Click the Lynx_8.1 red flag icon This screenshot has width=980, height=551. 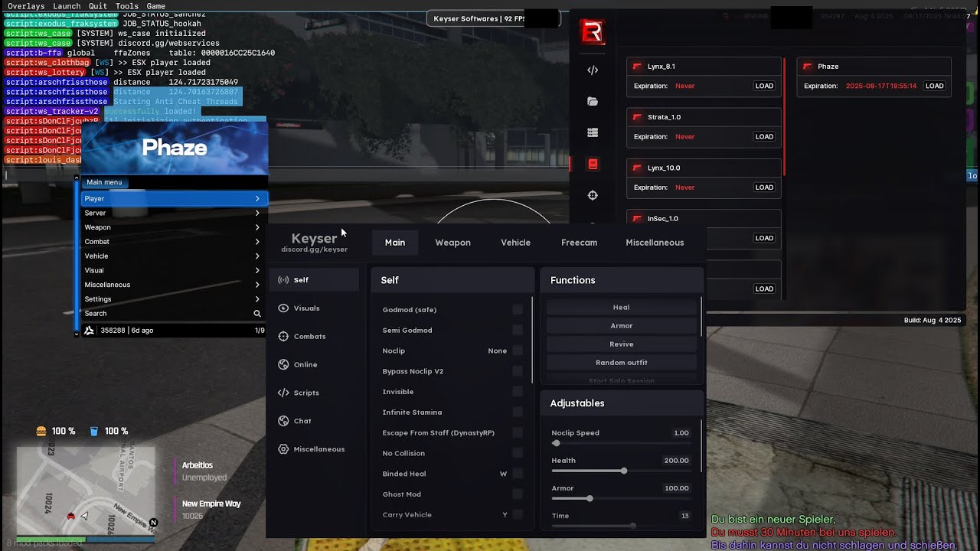637,67
